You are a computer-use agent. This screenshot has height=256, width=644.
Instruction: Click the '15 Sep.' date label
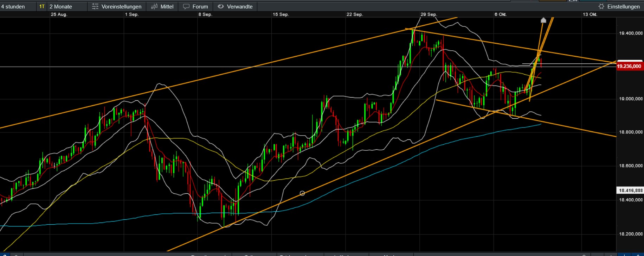click(x=281, y=14)
